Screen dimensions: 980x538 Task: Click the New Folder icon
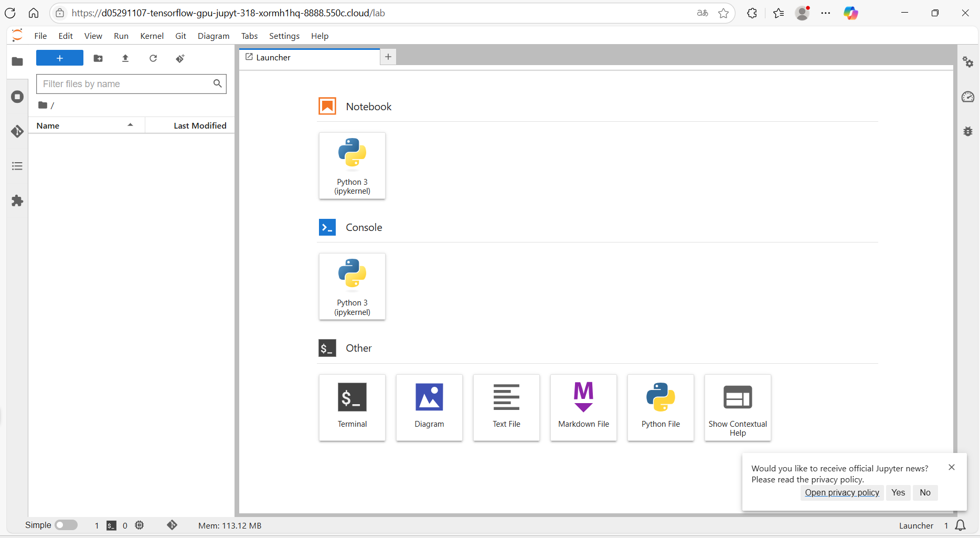coord(98,58)
